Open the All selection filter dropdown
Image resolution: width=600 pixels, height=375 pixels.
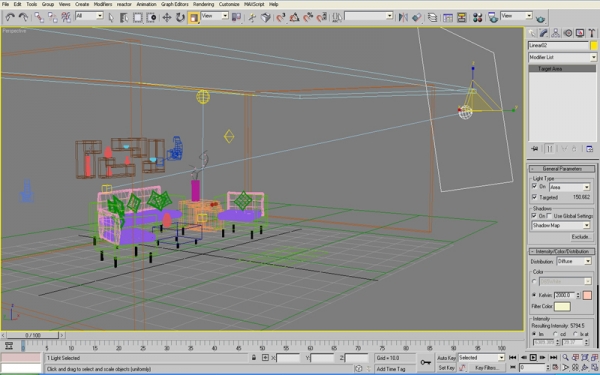click(x=89, y=16)
